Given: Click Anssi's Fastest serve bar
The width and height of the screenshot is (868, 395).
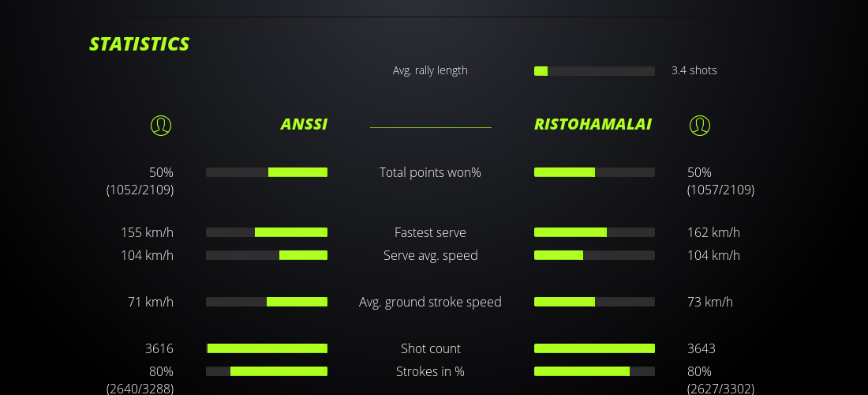Looking at the screenshot, I should [x=267, y=232].
